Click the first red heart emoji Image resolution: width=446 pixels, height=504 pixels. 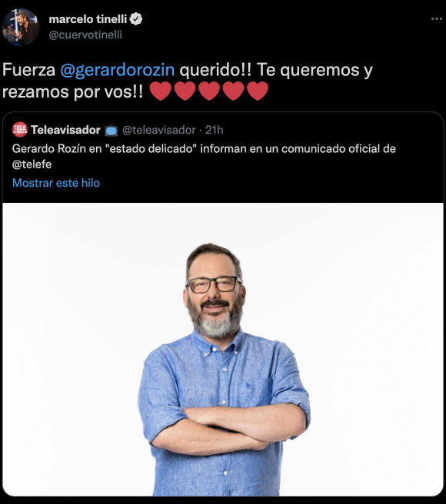pyautogui.click(x=161, y=91)
